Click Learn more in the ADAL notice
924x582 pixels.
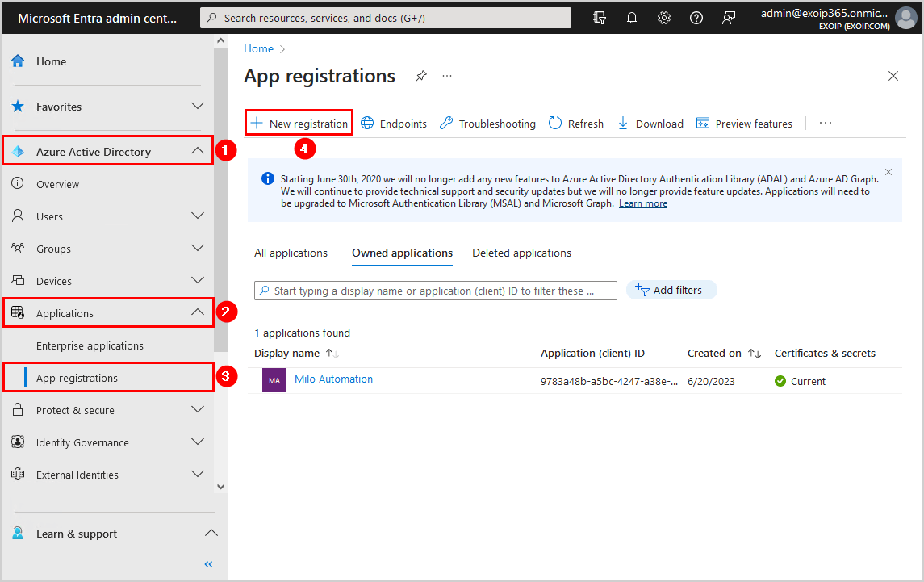coord(642,203)
